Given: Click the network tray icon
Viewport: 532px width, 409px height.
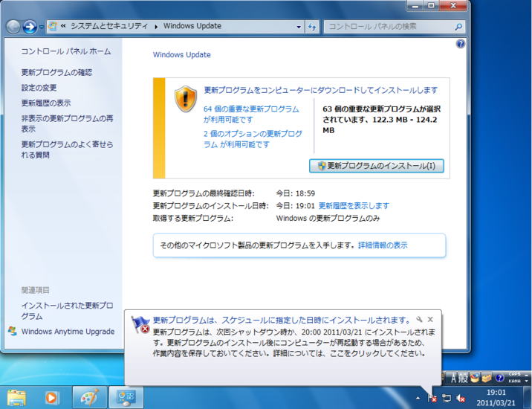Looking at the screenshot, I should pyautogui.click(x=447, y=398).
